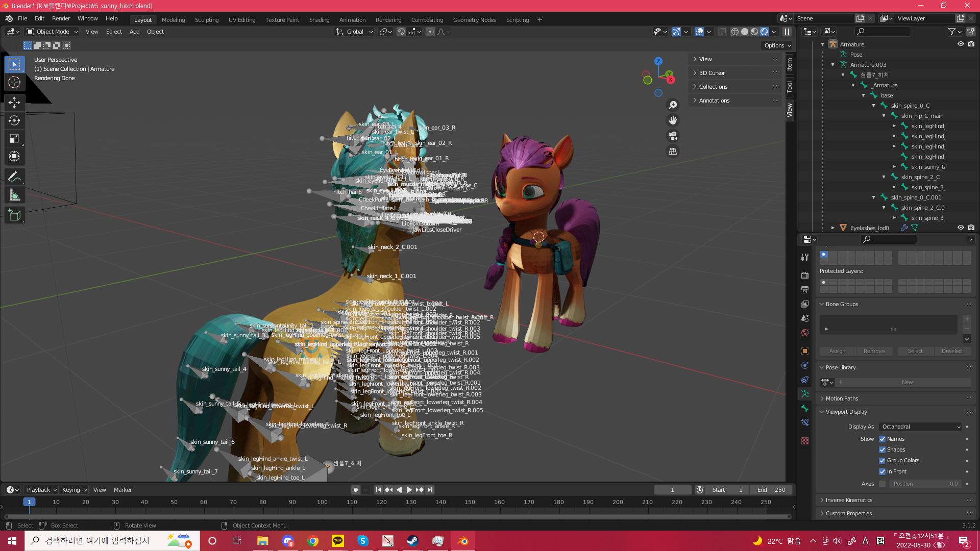Switch to the Sculpting workspace tab
Viewport: 980px width, 551px height.
coord(206,20)
